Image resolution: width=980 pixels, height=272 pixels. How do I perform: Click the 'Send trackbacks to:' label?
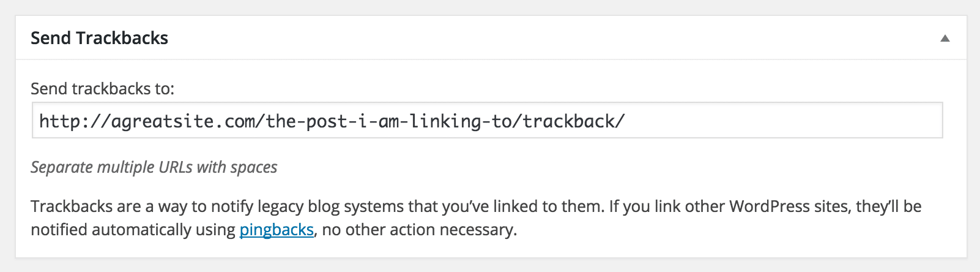coord(102,89)
